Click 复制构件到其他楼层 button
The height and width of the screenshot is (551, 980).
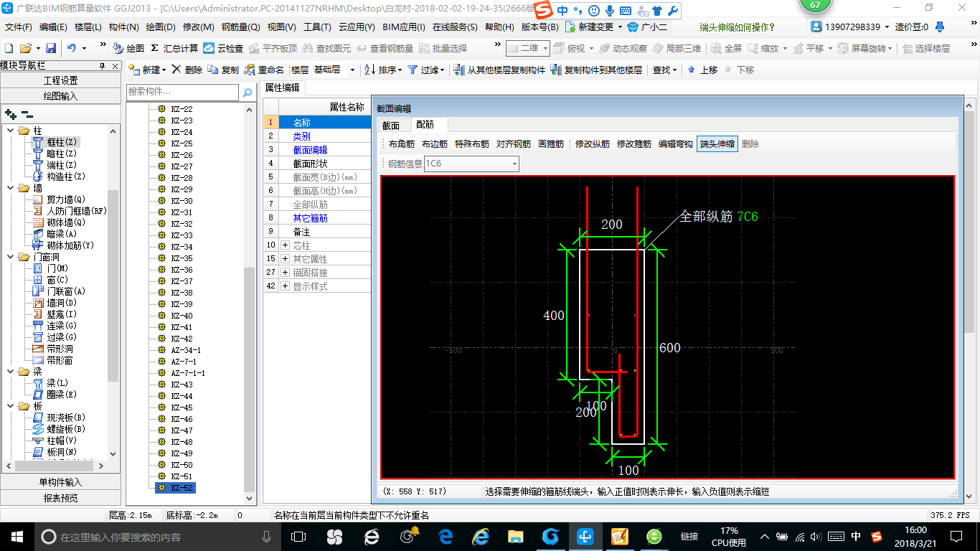[x=596, y=70]
